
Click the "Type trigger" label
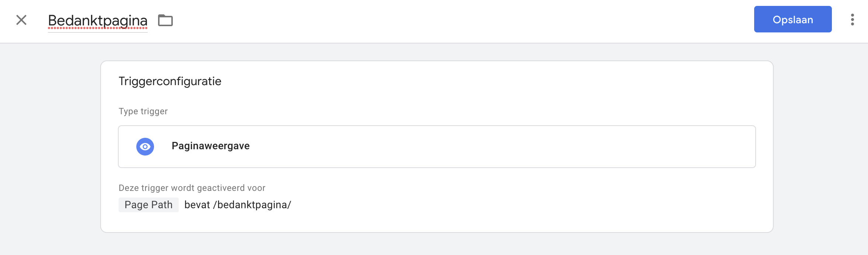(x=143, y=111)
